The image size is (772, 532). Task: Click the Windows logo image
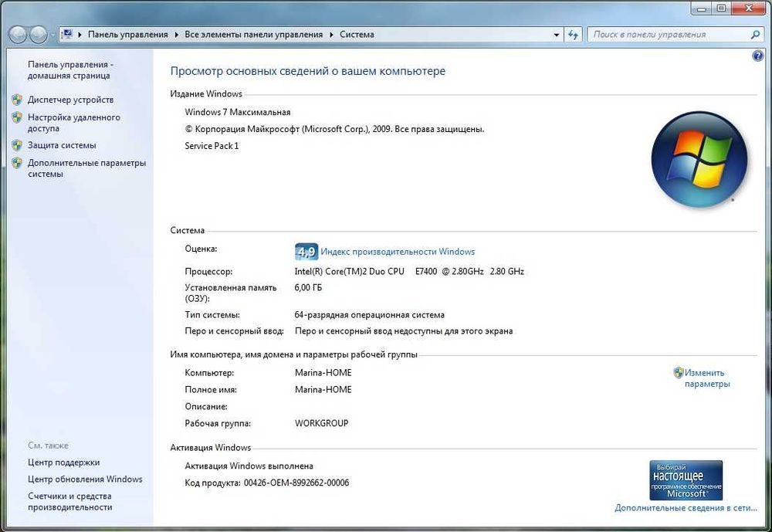[699, 159]
